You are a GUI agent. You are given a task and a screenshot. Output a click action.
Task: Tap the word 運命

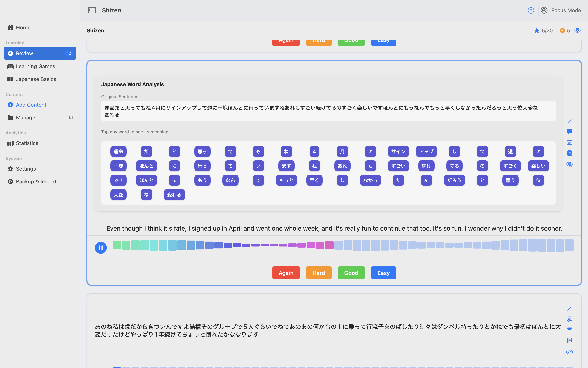point(118,151)
